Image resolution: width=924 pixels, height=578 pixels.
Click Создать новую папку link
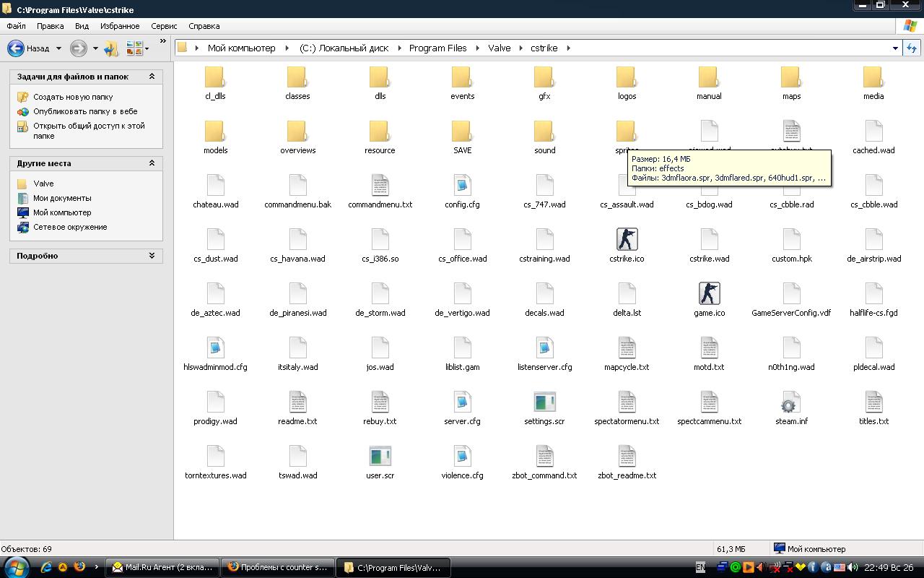click(x=73, y=97)
